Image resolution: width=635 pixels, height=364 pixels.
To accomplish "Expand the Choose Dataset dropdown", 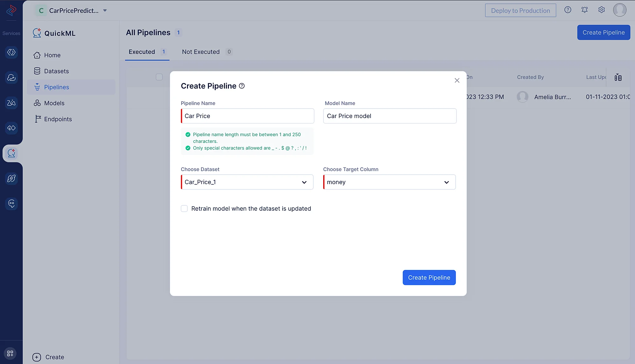I will 247,182.
